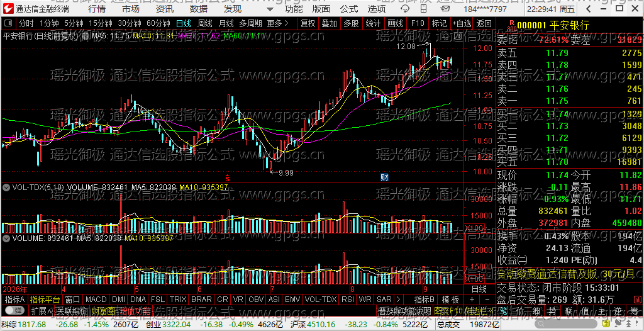Open the 资讯 menu
The width and height of the screenshot is (644, 331).
pyautogui.click(x=165, y=9)
